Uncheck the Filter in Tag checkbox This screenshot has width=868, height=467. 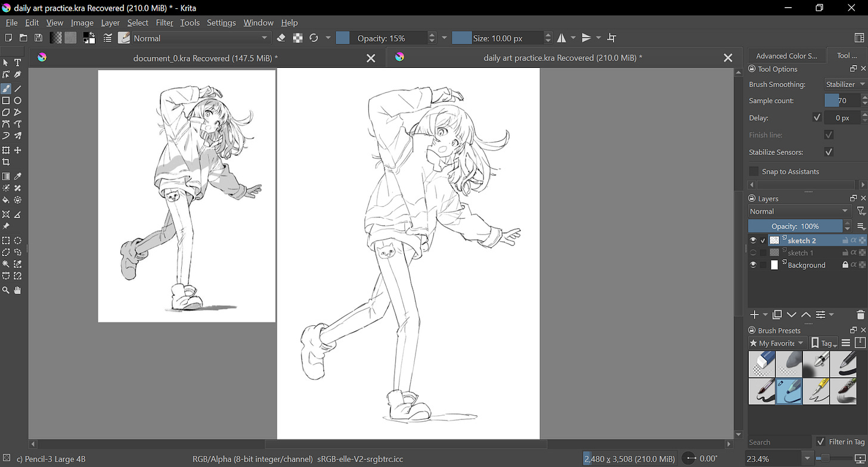820,441
